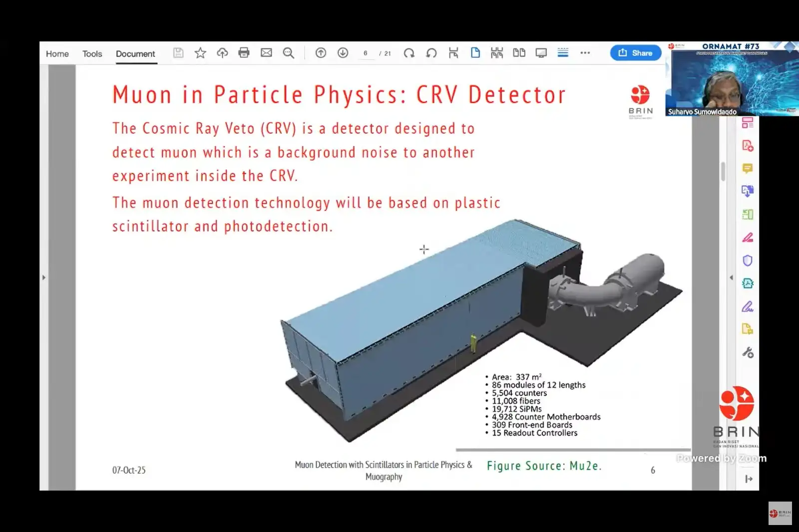Viewport: 799px width, 532px height.
Task: Go to previous page with up arrow
Action: (x=321, y=53)
